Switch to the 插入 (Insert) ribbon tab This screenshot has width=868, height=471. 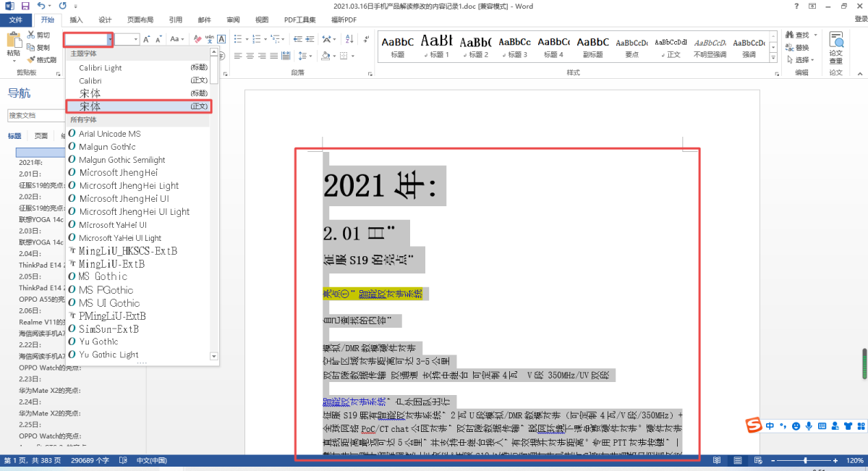coord(76,20)
